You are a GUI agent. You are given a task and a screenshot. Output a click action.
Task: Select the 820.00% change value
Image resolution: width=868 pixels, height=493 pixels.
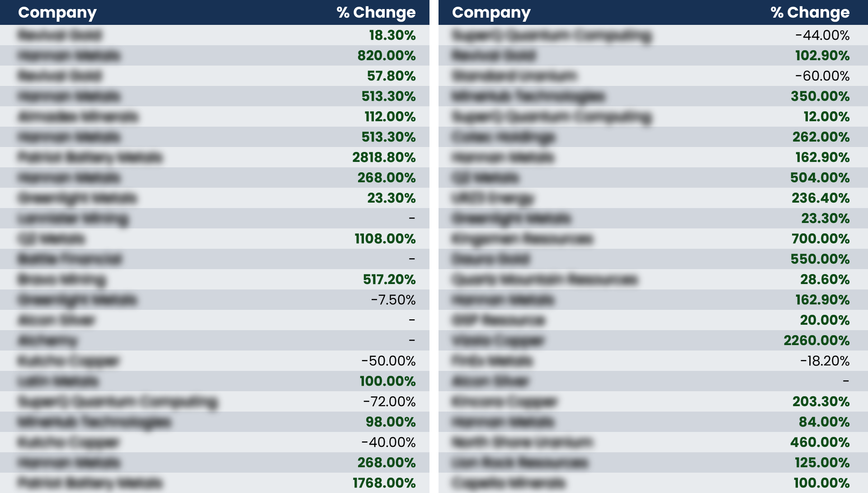pyautogui.click(x=387, y=56)
